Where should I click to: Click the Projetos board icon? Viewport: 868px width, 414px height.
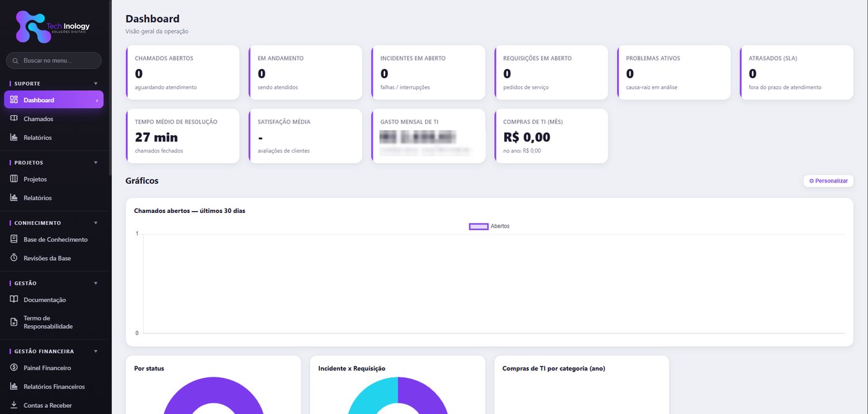tap(14, 179)
